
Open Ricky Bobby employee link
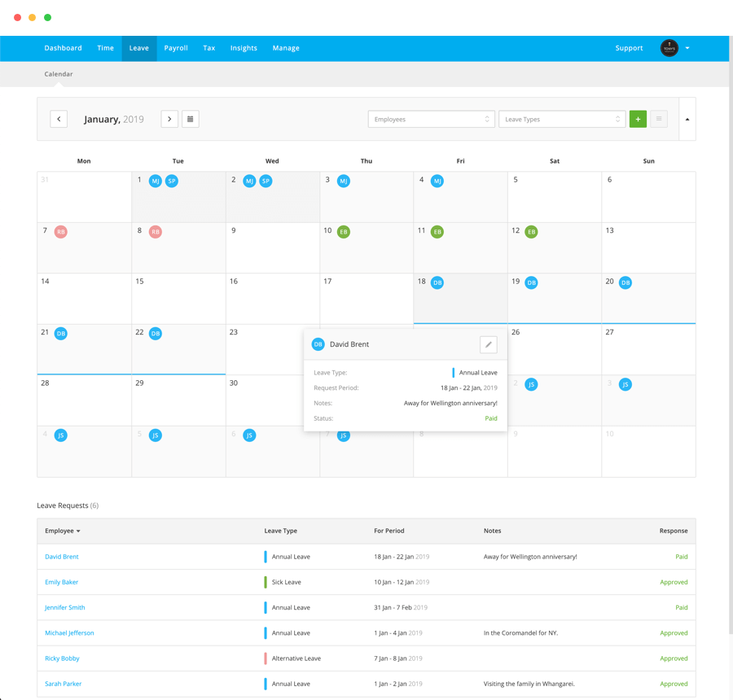click(62, 658)
